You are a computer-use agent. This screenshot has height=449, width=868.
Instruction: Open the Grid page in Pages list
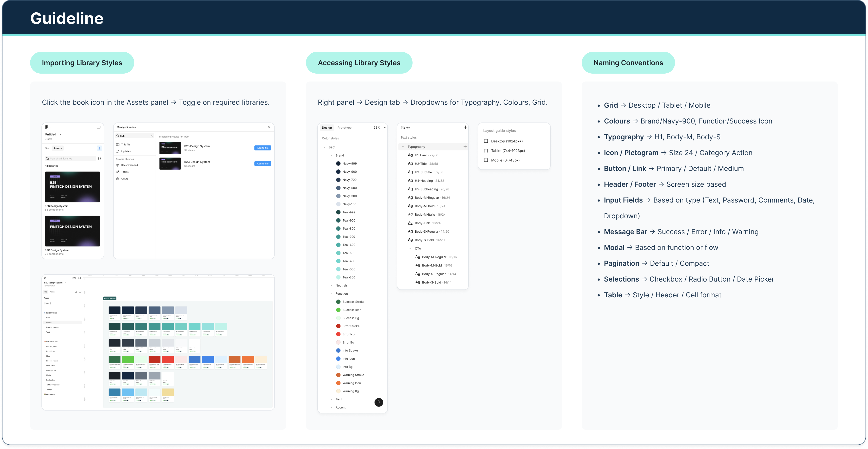point(48,318)
